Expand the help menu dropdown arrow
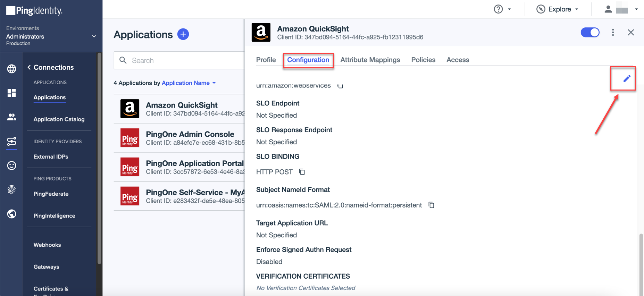This screenshot has height=296, width=644. pos(509,9)
